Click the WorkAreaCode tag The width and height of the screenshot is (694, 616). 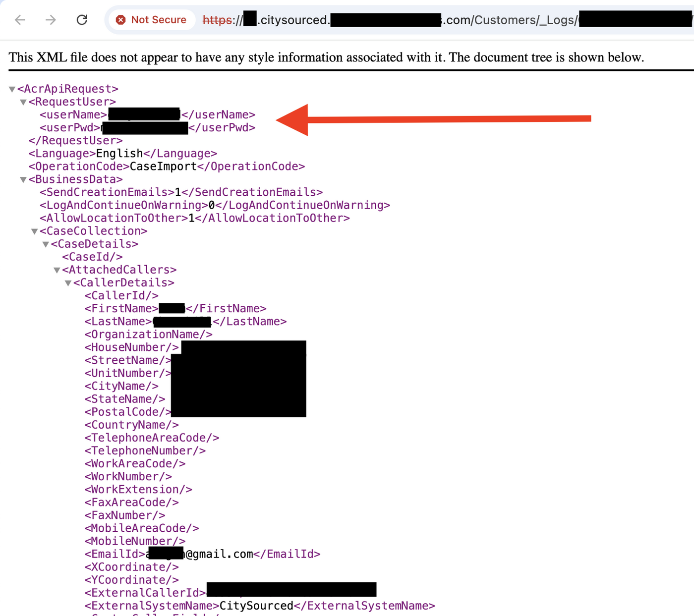(x=135, y=464)
